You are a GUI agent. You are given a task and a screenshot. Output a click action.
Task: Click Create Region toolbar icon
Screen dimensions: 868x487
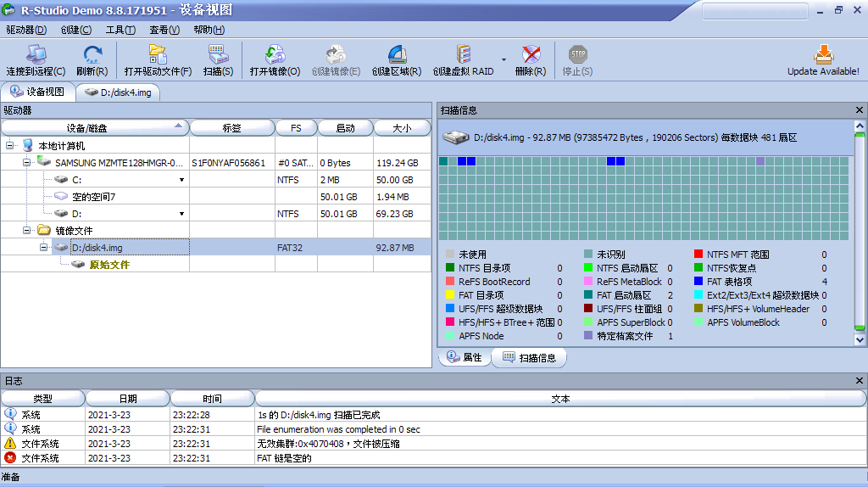point(397,54)
